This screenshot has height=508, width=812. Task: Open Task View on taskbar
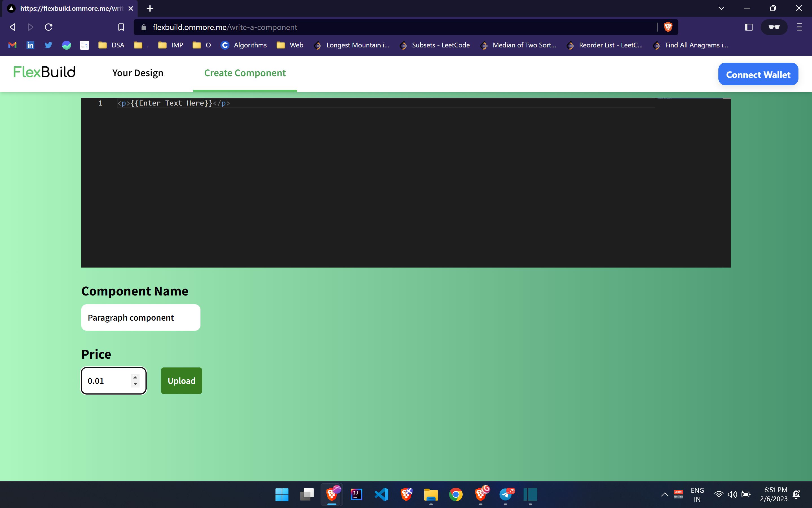pyautogui.click(x=307, y=494)
